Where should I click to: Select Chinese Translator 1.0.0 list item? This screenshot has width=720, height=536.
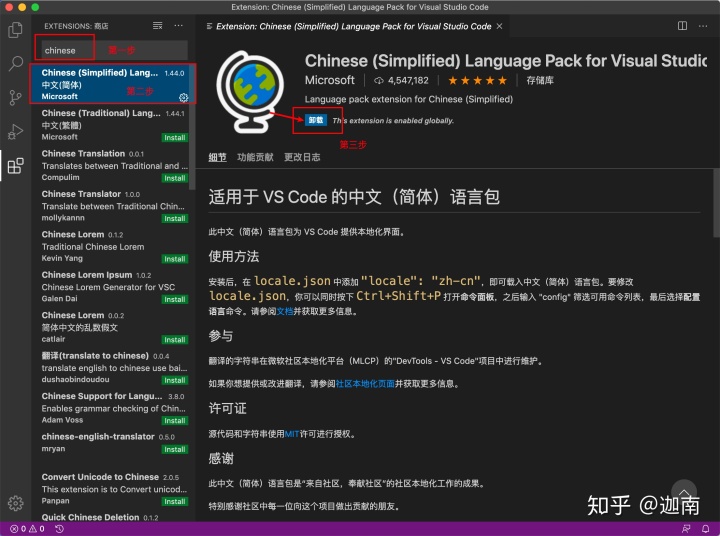tap(113, 205)
